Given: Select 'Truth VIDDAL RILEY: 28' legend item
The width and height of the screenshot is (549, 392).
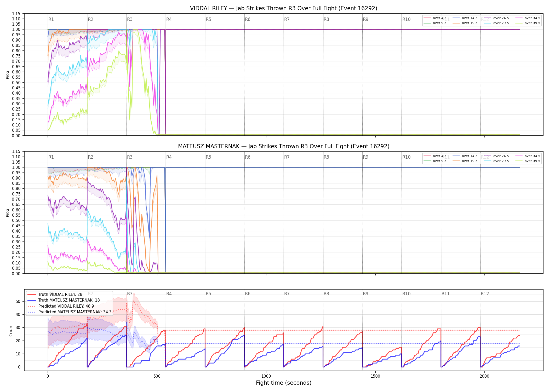Looking at the screenshot, I should (x=55, y=294).
